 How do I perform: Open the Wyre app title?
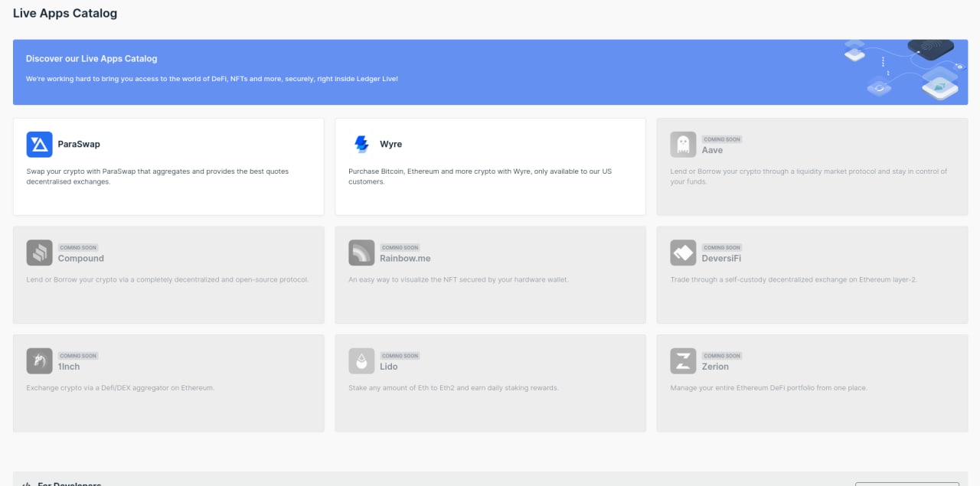click(x=390, y=144)
